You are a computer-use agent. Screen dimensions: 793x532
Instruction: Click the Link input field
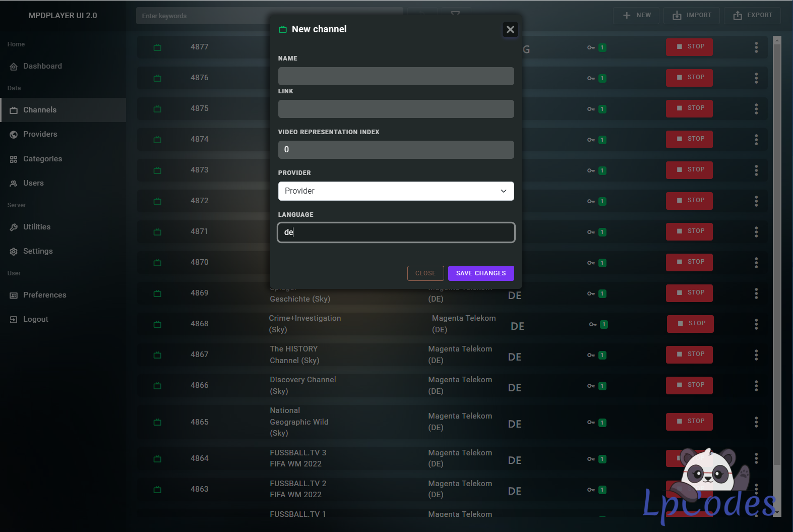[396, 109]
